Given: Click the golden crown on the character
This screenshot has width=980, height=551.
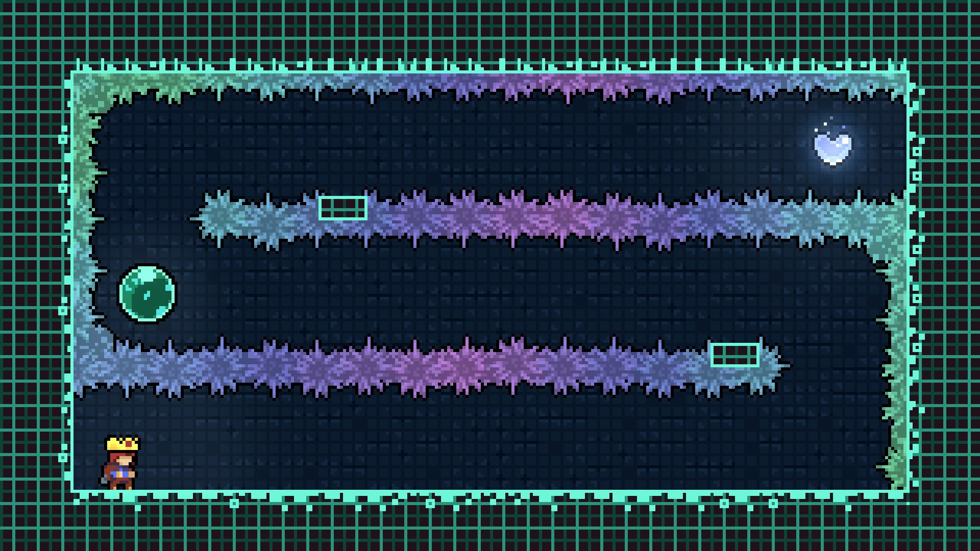Looking at the screenshot, I should tap(121, 443).
